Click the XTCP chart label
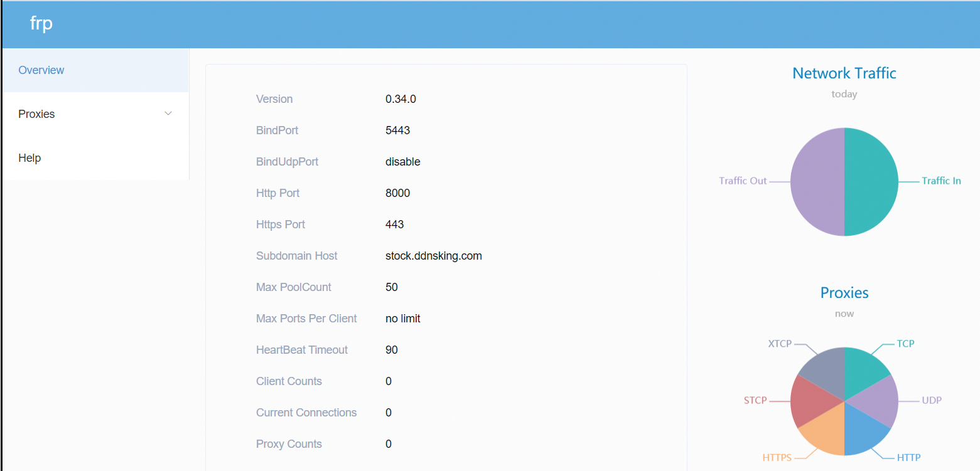The width and height of the screenshot is (980, 471). 780,344
